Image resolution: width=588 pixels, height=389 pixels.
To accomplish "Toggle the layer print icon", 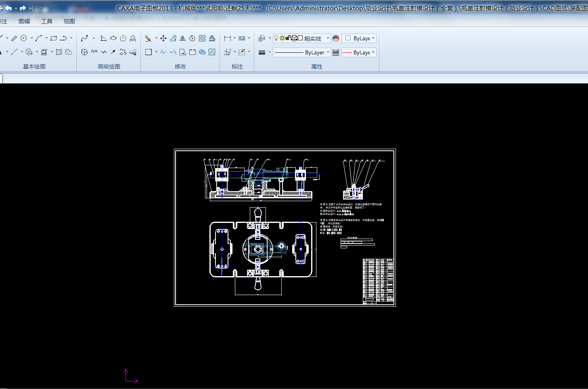I will click(x=294, y=38).
